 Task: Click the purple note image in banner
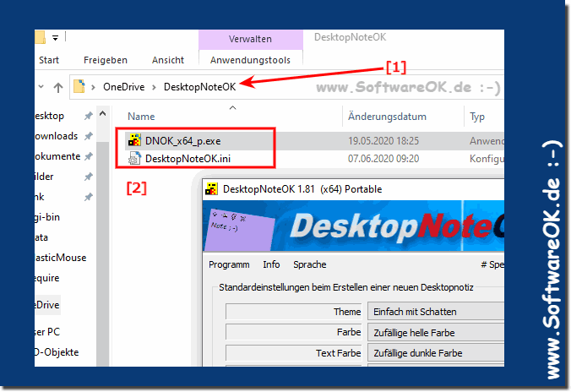pos(239,231)
